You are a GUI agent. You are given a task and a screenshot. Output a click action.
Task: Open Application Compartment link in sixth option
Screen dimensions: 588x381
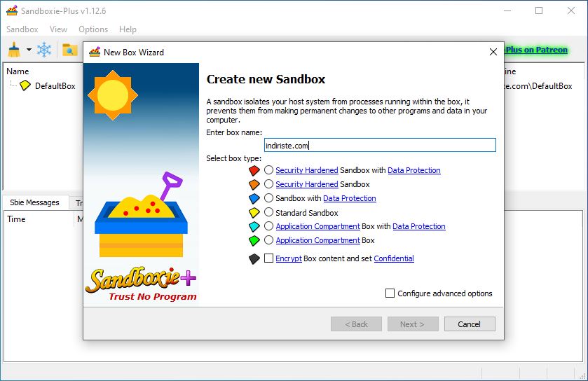pyautogui.click(x=318, y=240)
